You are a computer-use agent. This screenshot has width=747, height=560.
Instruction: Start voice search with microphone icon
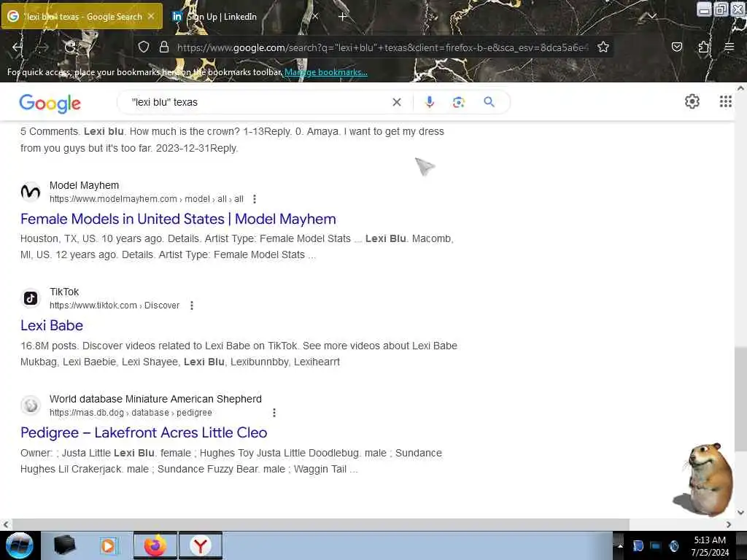point(429,102)
